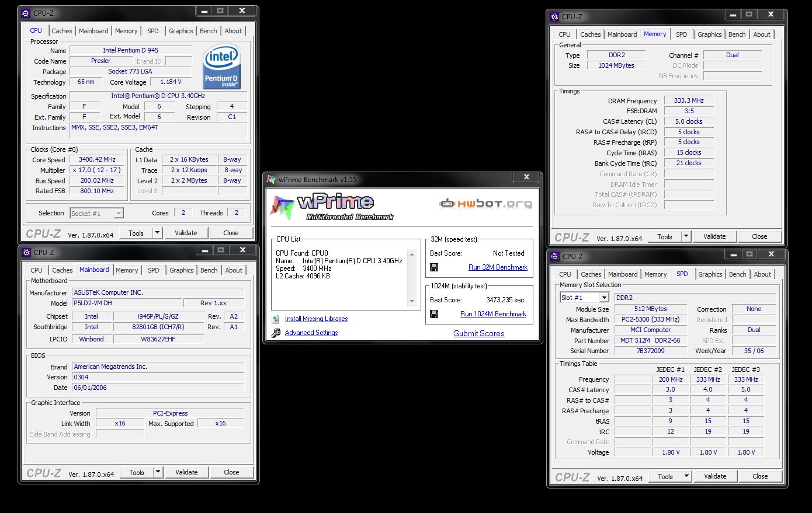Click the Channel # Dual value
Viewport: 812px width, 513px height.
coord(733,55)
